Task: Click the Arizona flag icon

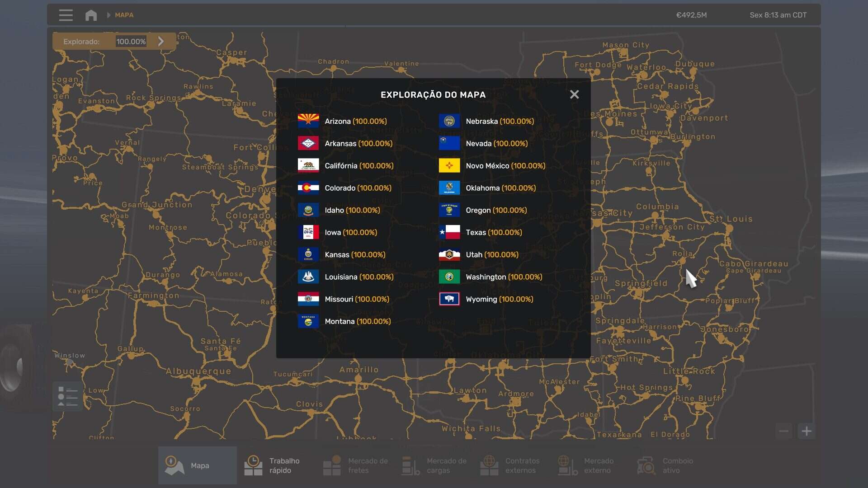Action: click(x=308, y=121)
